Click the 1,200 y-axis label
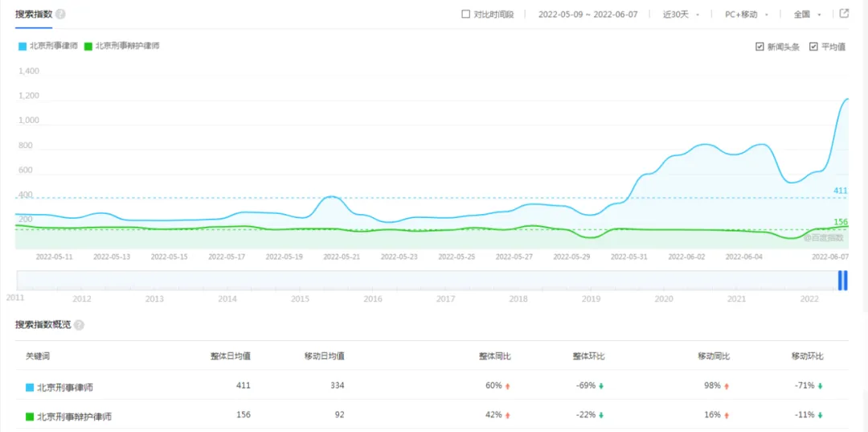The image size is (868, 432). point(29,96)
